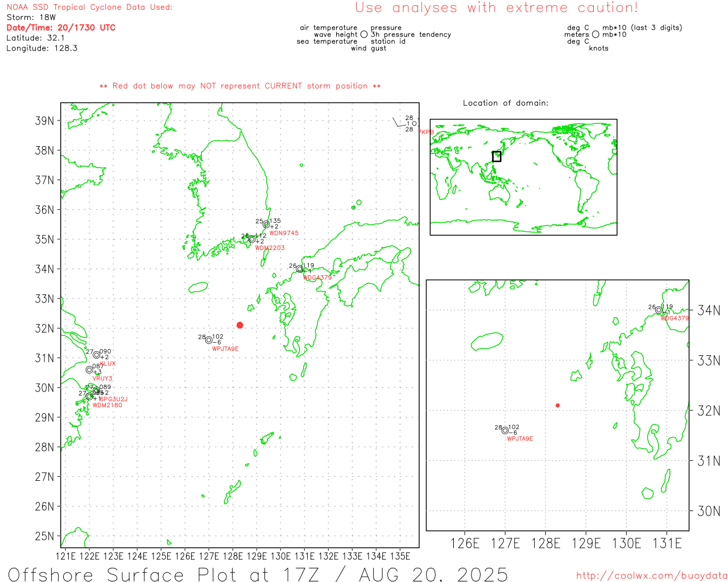Click the 'NOAA SSD Tropical Cyclone Data Used:' heading
This screenshot has height=582, width=728.
tap(89, 7)
